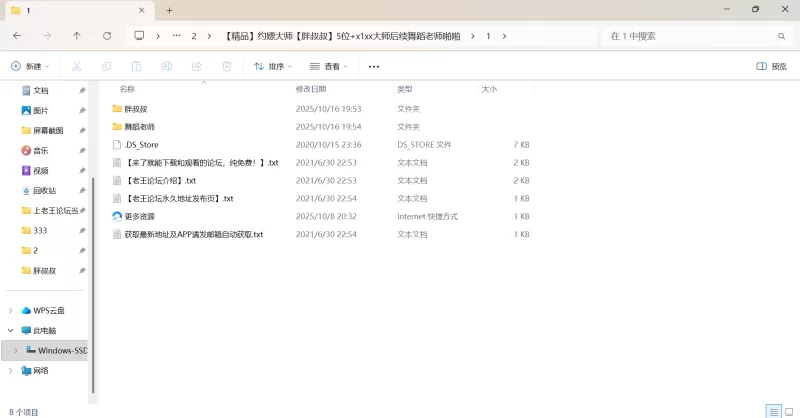Select the .DS_Store file
This screenshot has height=418, width=800.
click(x=141, y=145)
